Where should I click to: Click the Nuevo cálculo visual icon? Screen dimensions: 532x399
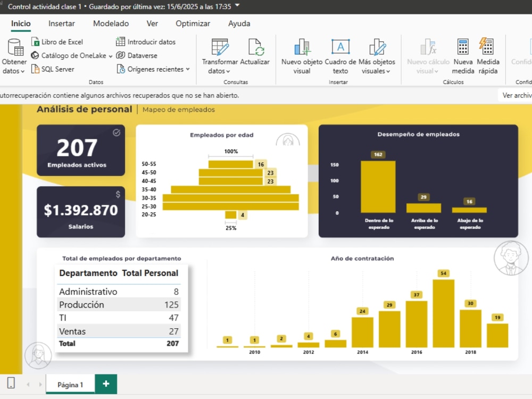[x=428, y=47]
